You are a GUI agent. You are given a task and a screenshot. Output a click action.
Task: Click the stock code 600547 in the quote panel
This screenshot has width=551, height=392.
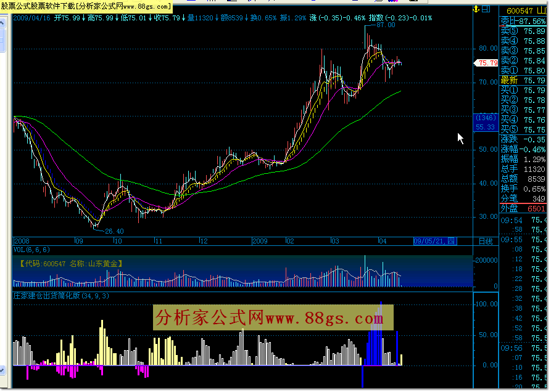(x=520, y=11)
